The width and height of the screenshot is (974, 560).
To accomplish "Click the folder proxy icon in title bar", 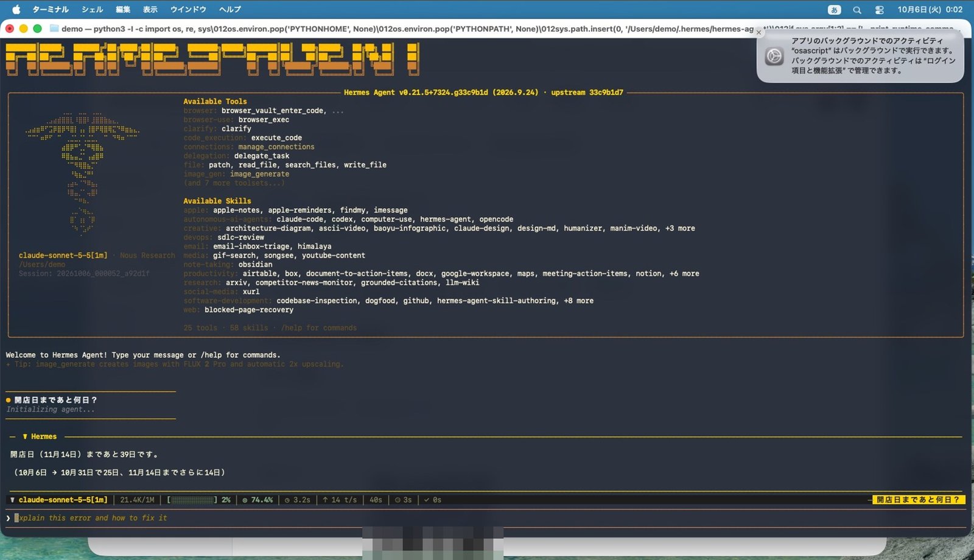I will pyautogui.click(x=54, y=29).
